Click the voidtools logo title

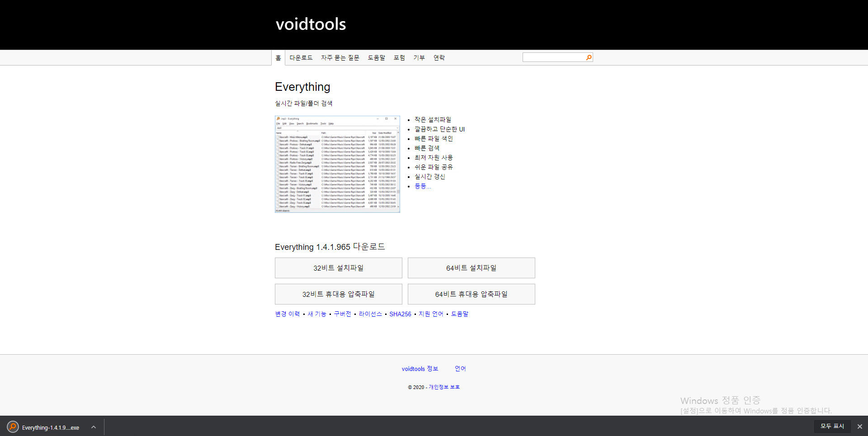click(311, 24)
